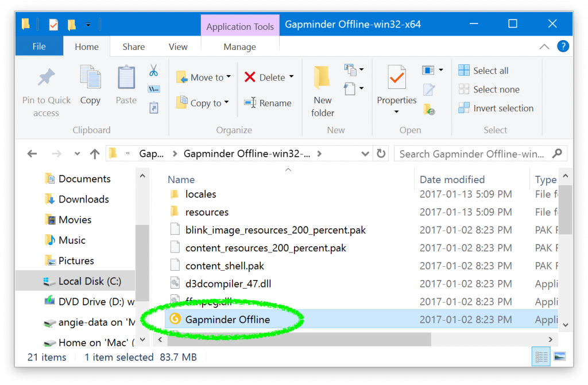Click the horizontal scrollbar thumb in file list
Viewport: 588px width, 385px height.
tap(299, 340)
